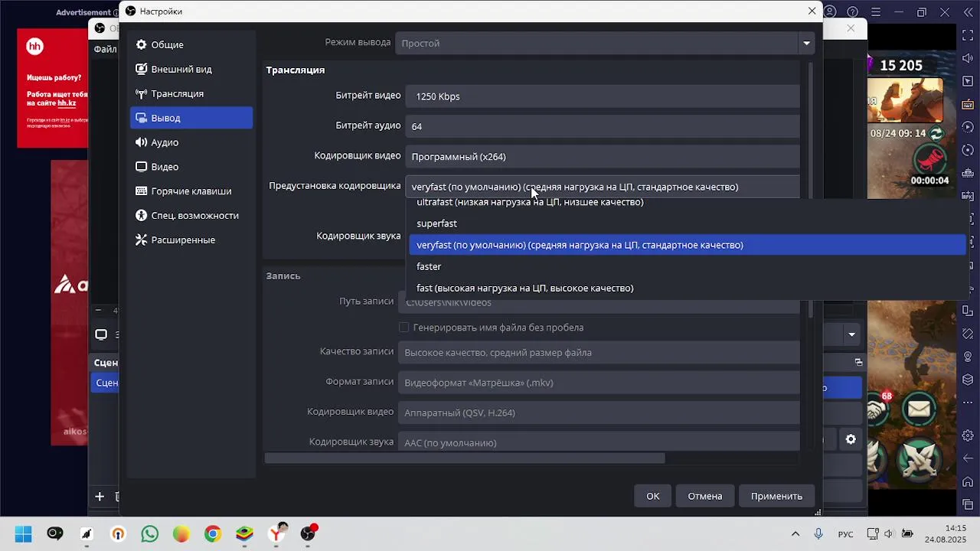
Task: Open the Формат записи dropdown
Action: [x=599, y=383]
